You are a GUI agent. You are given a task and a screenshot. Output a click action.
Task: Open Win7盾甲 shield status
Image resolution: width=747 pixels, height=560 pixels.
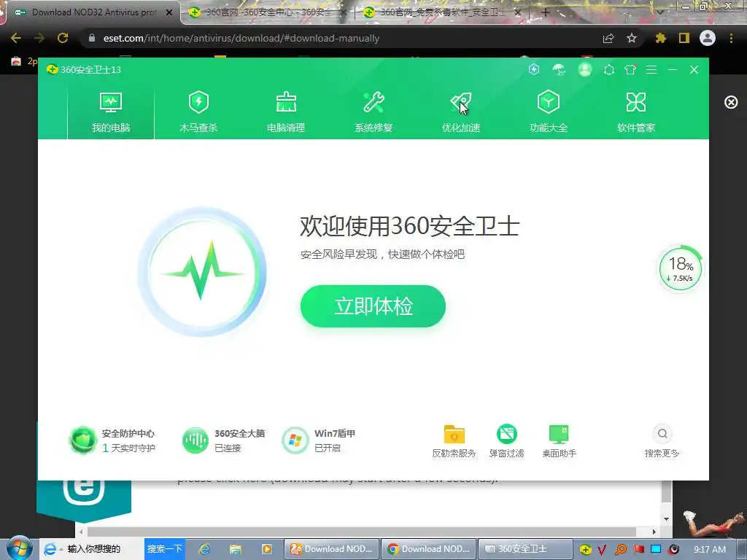tap(319, 440)
